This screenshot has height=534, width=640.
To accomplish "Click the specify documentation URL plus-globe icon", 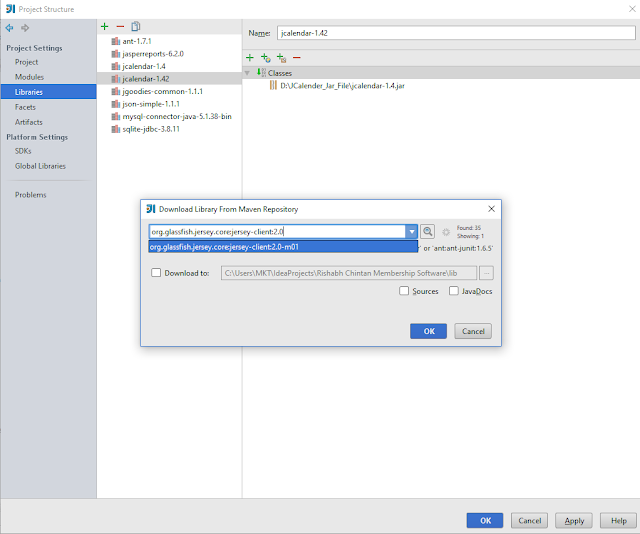I will point(266,58).
